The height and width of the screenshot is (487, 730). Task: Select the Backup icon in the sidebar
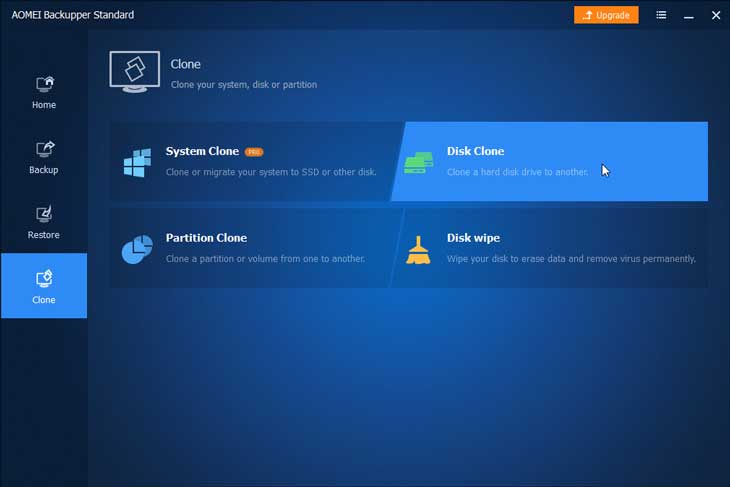point(44,149)
